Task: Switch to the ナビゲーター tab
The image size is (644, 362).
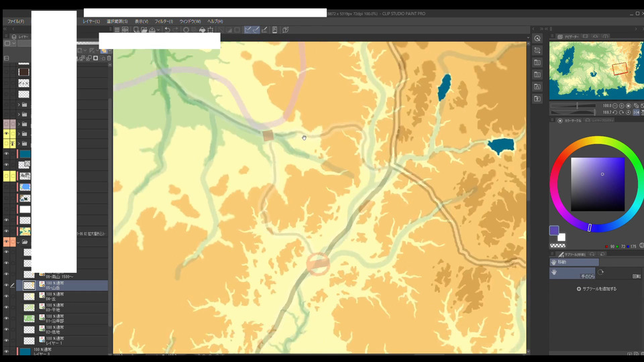Action: click(568, 36)
